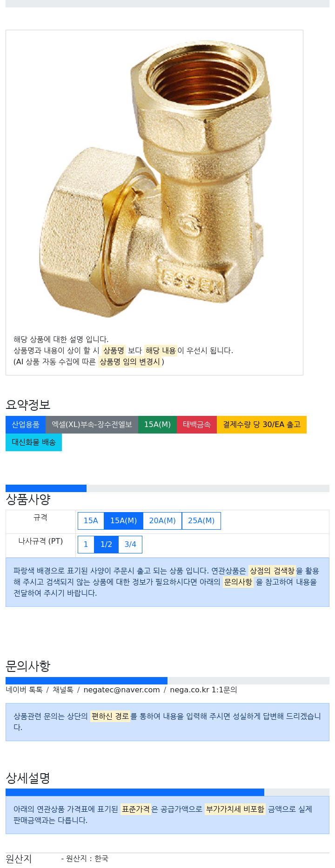
Task: Click the blue bar under 문의사항 heading
Action: pos(87,681)
